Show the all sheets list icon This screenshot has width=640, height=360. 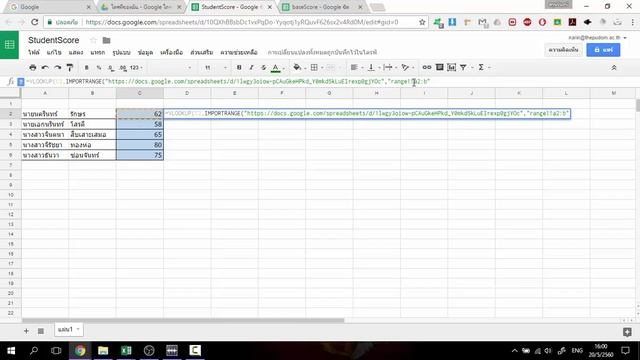[41, 331]
